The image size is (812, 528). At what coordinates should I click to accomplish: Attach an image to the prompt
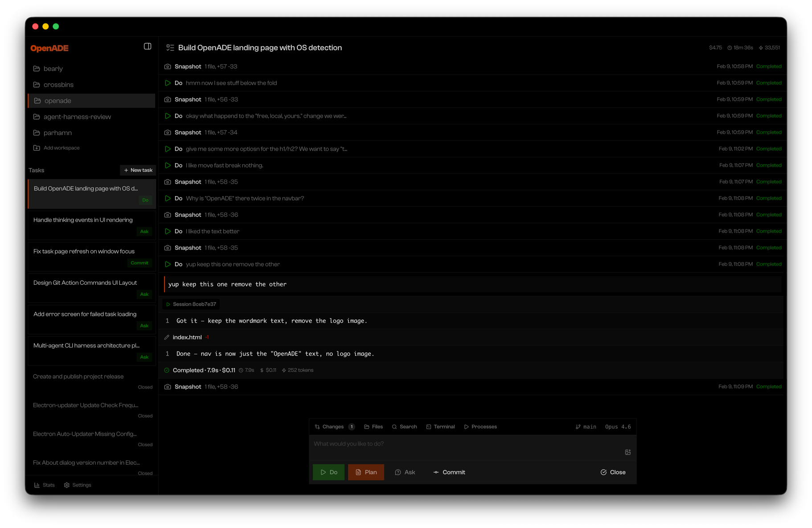pos(628,452)
